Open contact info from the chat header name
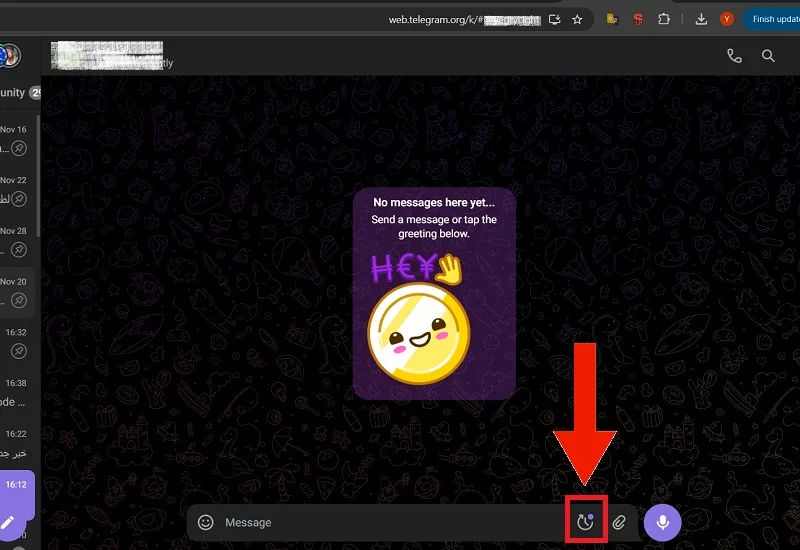This screenshot has width=800, height=550. 111,56
